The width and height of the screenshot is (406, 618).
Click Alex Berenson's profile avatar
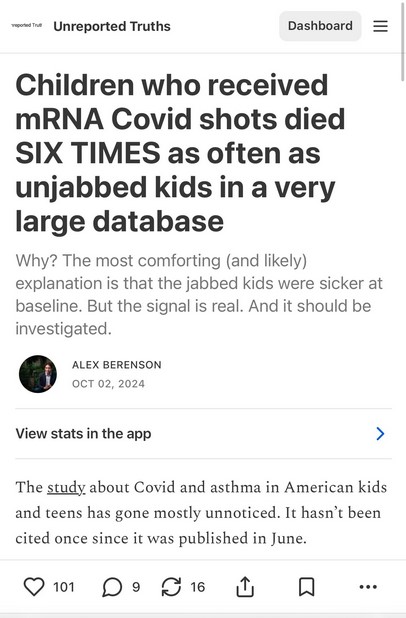pos(38,374)
